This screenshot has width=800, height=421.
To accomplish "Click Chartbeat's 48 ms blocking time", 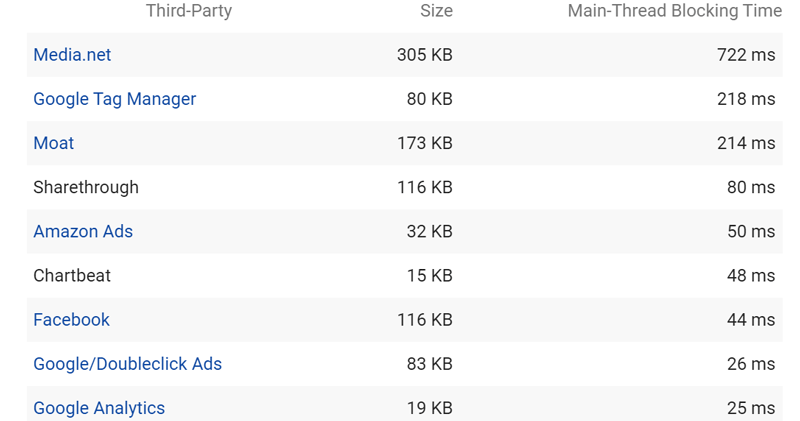I will pyautogui.click(x=751, y=276).
